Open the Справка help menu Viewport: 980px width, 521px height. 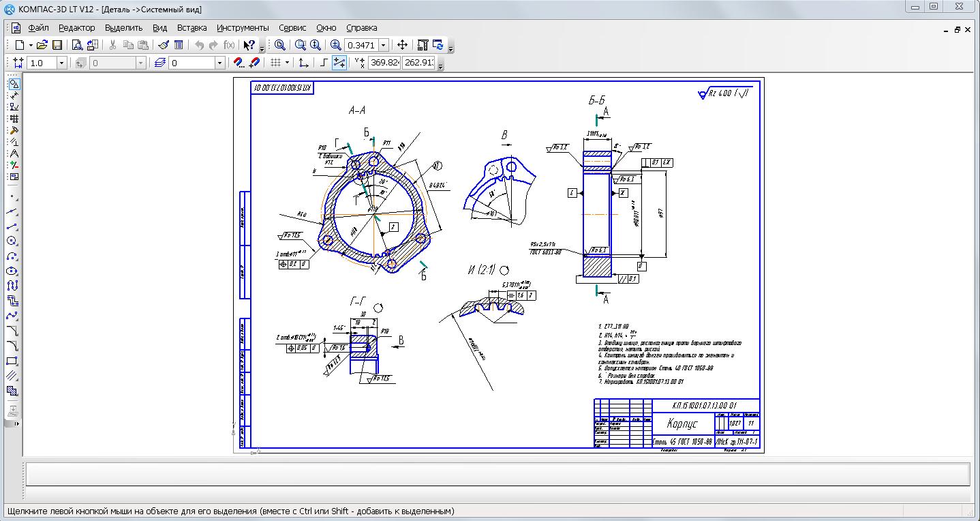(361, 28)
